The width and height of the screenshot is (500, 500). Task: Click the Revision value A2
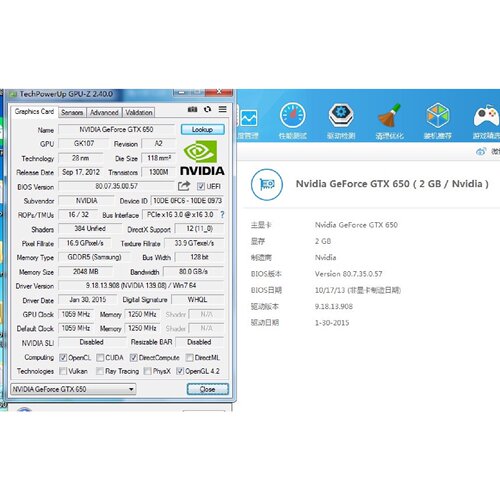click(x=158, y=143)
